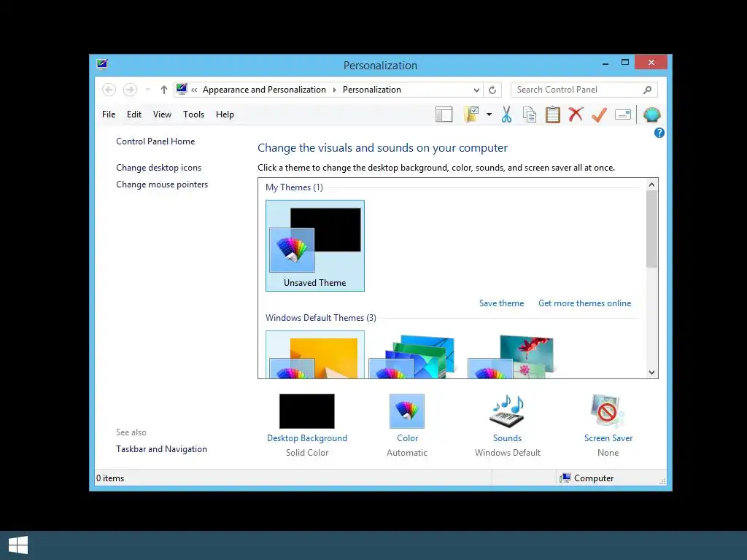
Task: Open the Edit menu
Action: coord(134,114)
